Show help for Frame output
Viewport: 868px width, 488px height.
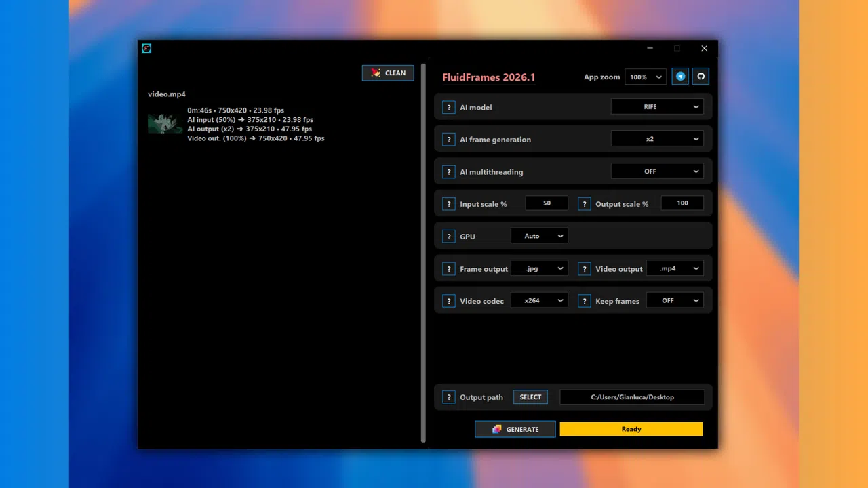[449, 269]
